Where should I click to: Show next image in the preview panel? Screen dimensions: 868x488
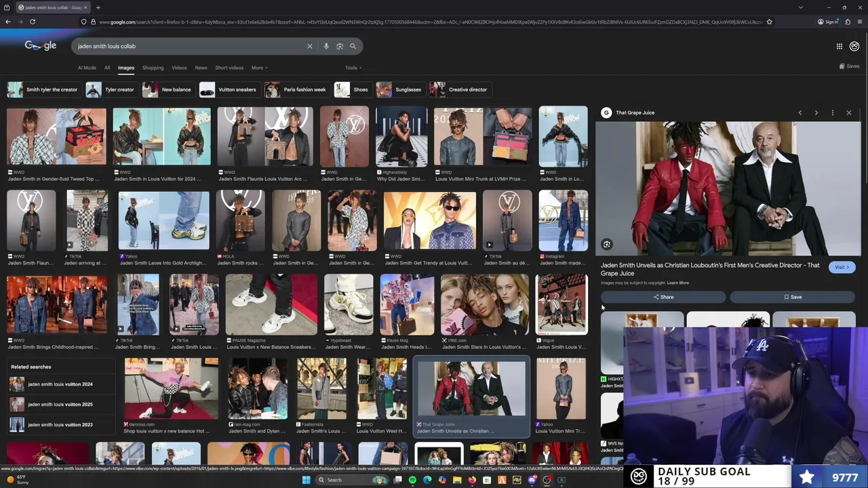coord(816,113)
